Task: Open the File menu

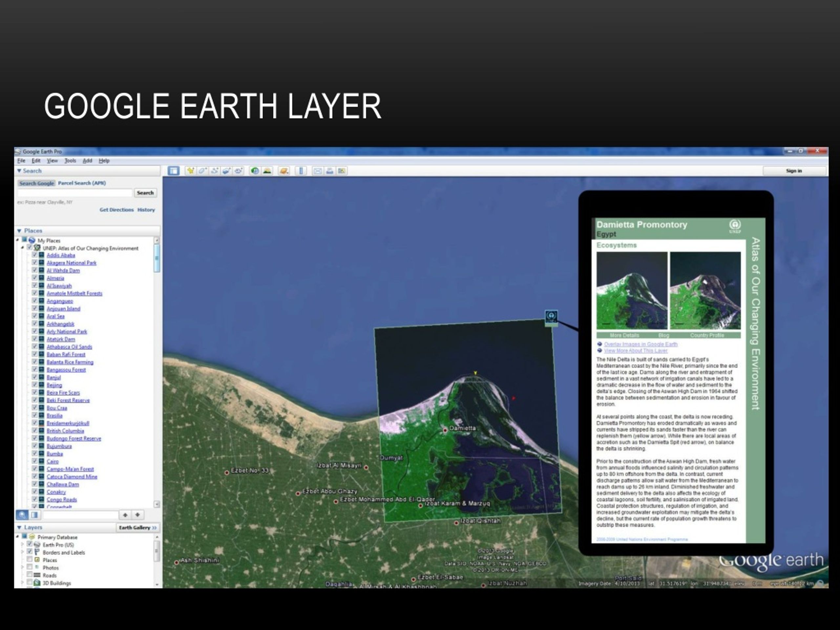Action: click(x=21, y=161)
